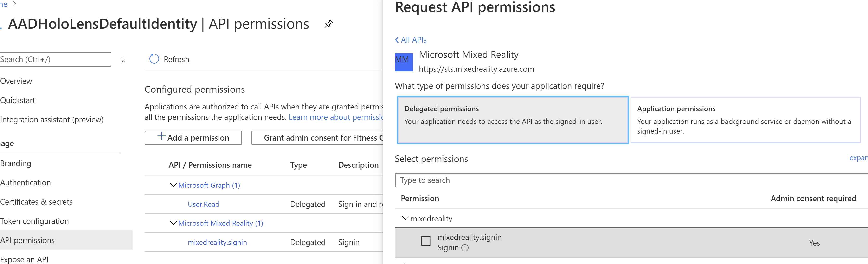Click the Permission column header
Image resolution: width=868 pixels, height=264 pixels.
[x=420, y=198]
